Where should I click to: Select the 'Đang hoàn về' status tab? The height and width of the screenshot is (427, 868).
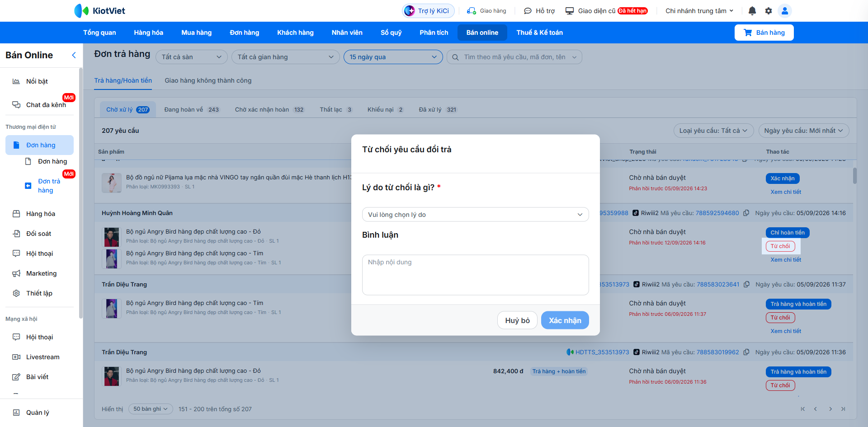191,110
